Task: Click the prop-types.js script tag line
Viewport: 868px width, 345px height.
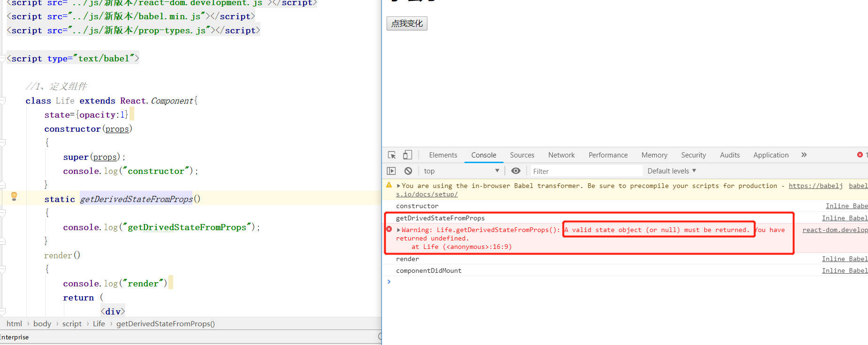Action: click(133, 30)
